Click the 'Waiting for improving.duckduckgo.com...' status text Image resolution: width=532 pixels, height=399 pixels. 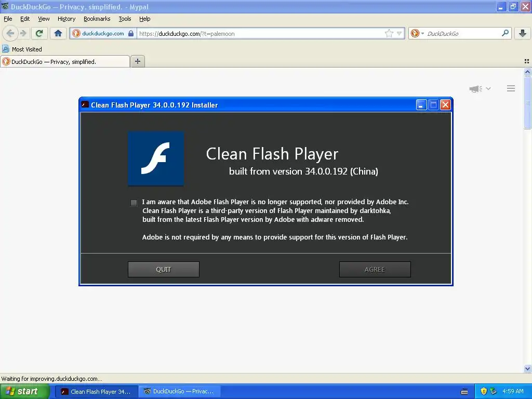pyautogui.click(x=51, y=379)
